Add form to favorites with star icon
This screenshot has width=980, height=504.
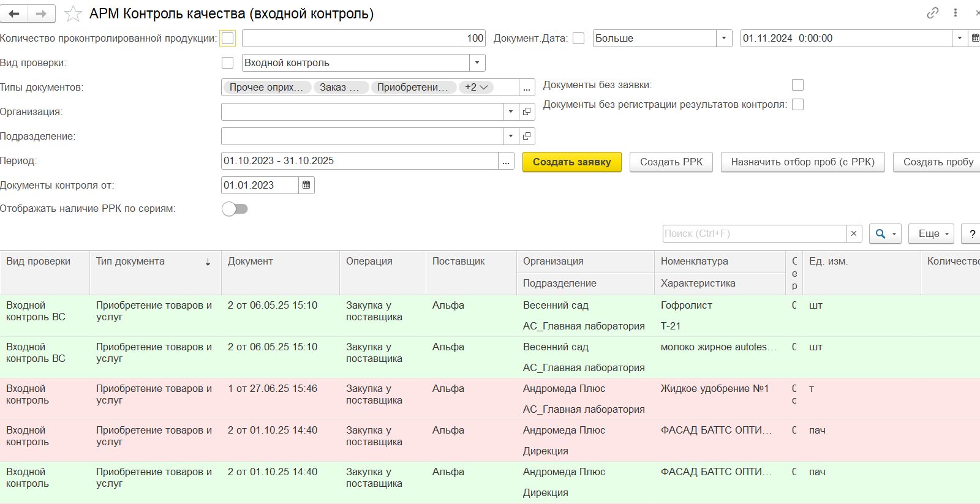pos(73,13)
